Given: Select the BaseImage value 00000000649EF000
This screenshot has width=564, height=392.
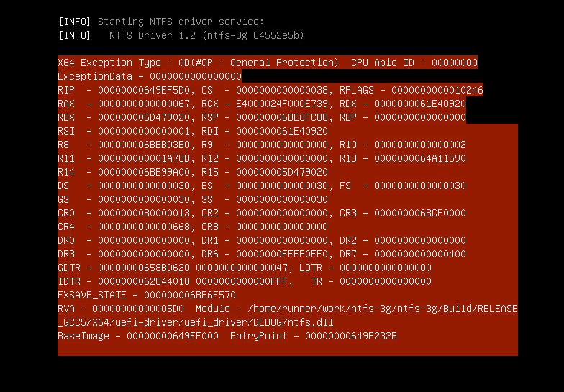Looking at the screenshot, I should point(173,336).
